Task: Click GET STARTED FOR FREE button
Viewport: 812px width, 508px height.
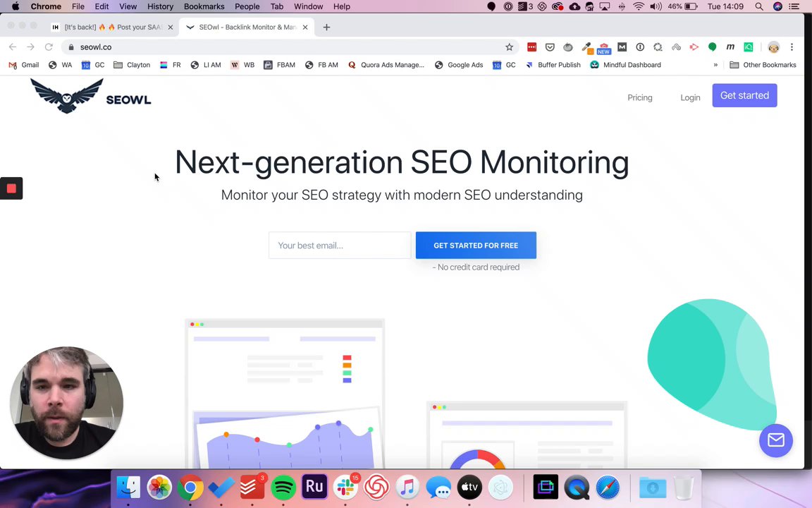Action: 476,246
